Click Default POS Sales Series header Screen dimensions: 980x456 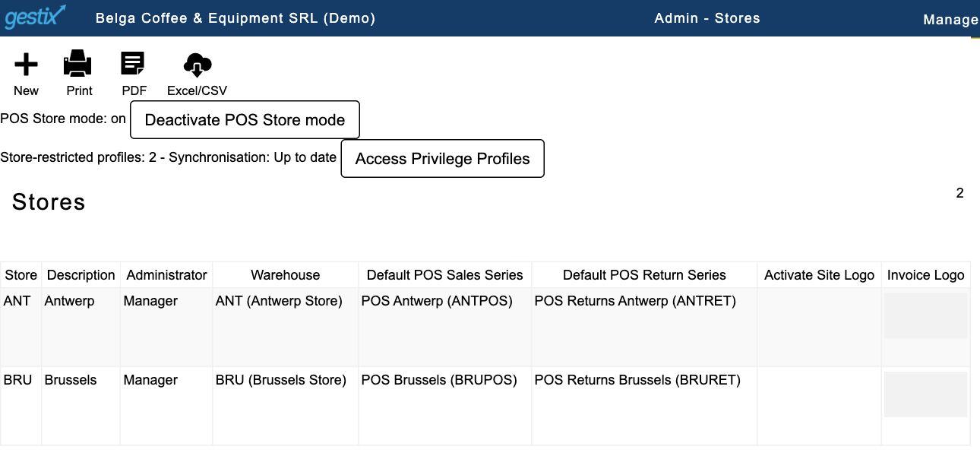coord(444,275)
